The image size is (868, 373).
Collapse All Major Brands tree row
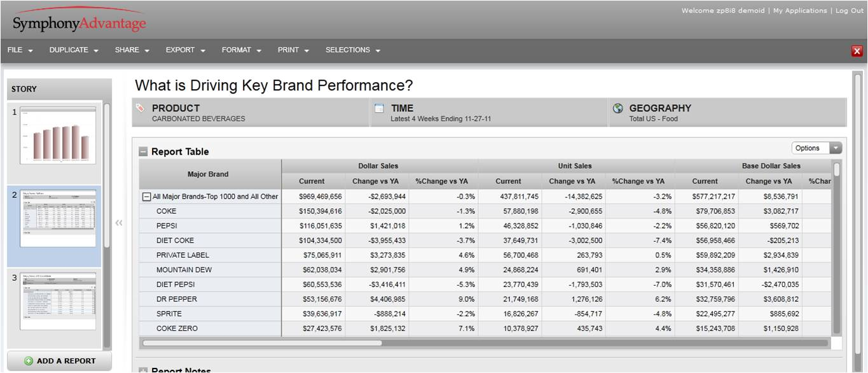coord(146,197)
